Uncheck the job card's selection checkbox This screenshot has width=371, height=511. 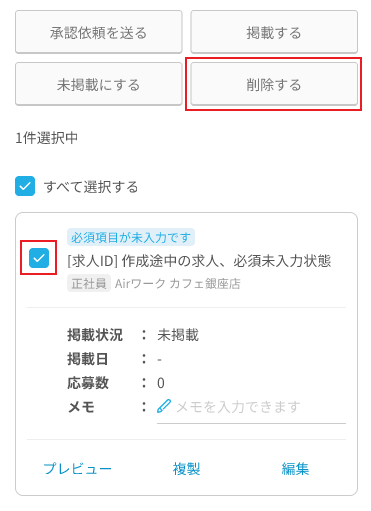[39, 258]
